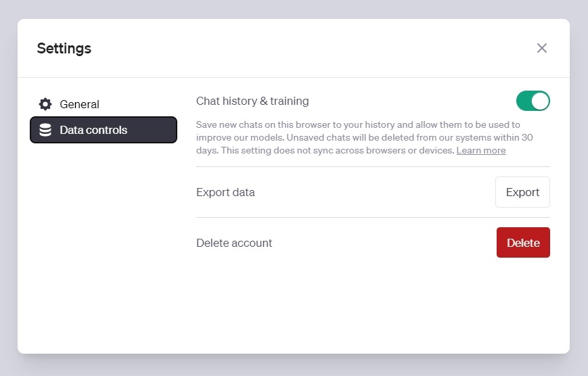Click the database stack icon for Data controls

pos(45,130)
